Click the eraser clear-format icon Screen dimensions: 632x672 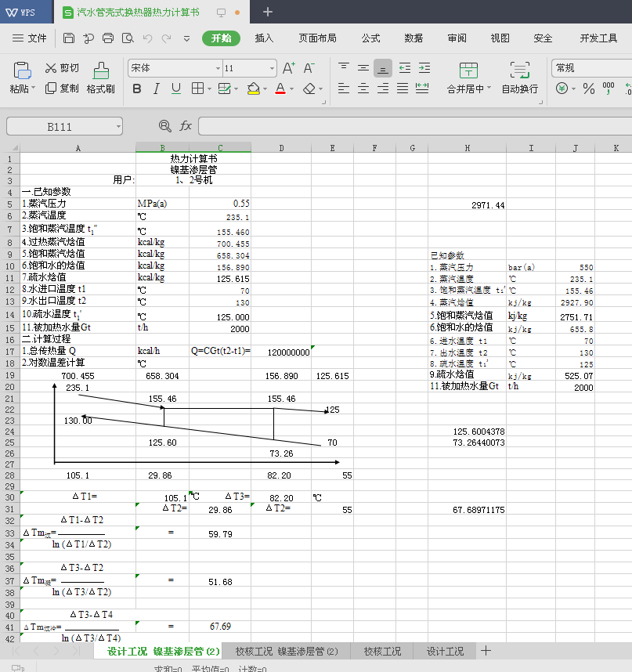[x=309, y=89]
